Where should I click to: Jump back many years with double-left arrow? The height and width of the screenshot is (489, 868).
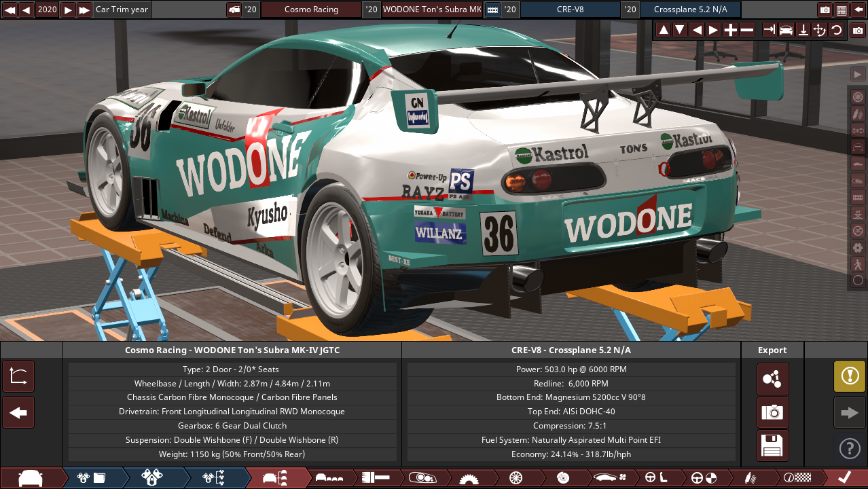click(x=10, y=10)
